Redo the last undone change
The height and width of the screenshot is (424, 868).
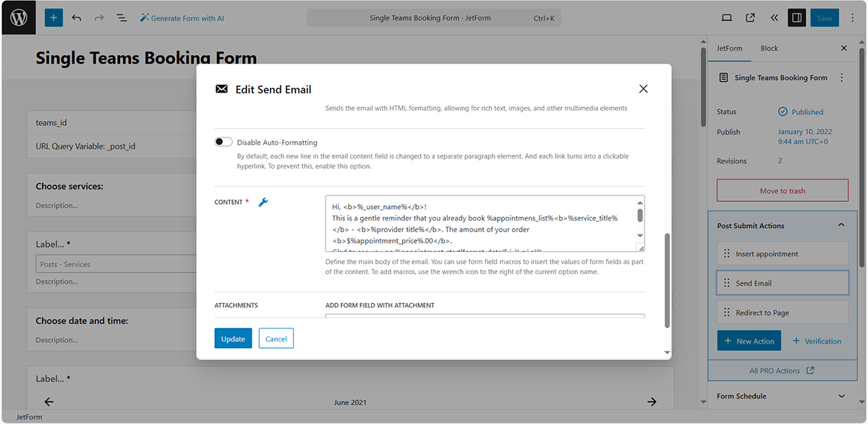pyautogui.click(x=99, y=17)
